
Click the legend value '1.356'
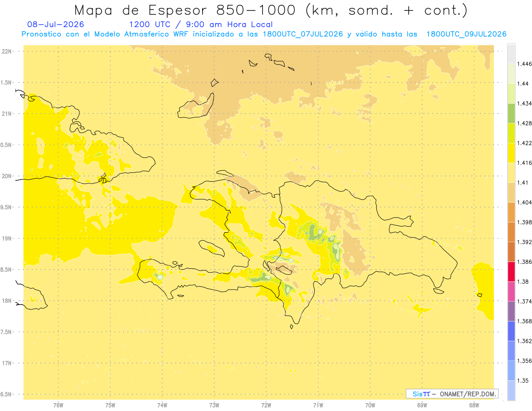pos(524,361)
